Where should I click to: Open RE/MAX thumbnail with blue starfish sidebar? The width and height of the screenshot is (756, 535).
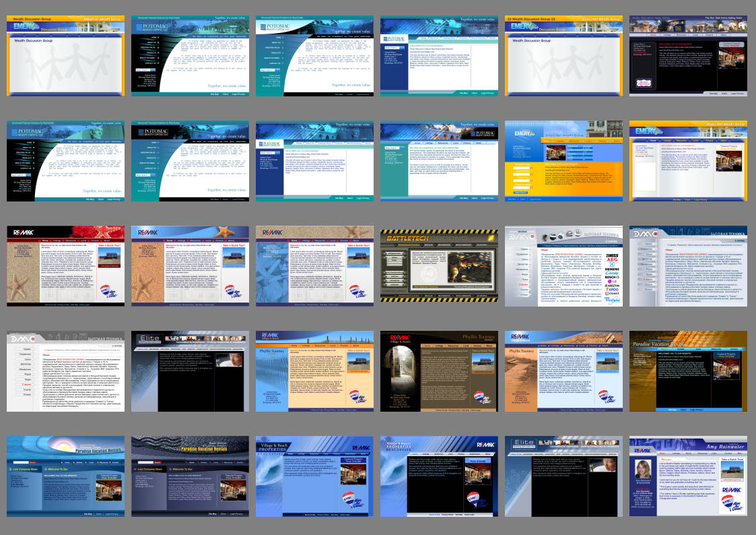315,265
